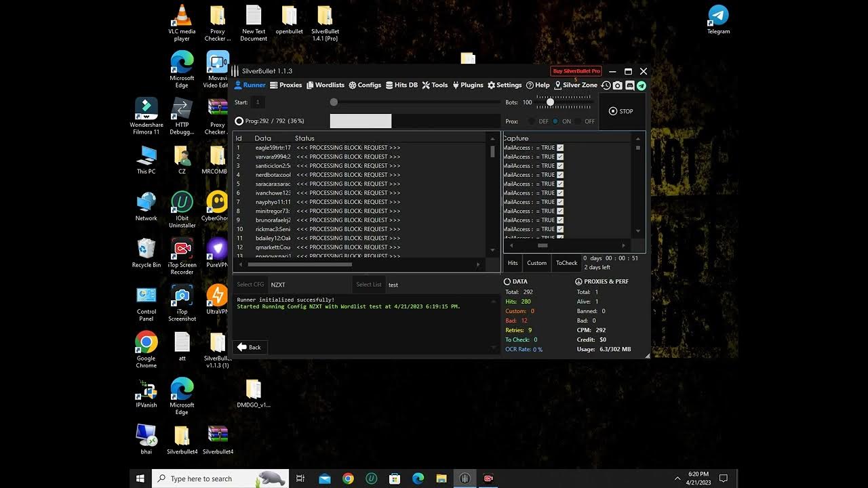868x488 pixels.
Task: Open the Help section
Action: pos(538,85)
